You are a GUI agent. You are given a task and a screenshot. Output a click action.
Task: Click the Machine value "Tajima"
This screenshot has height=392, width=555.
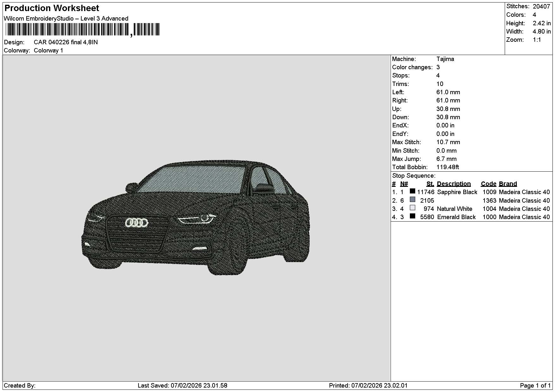point(445,59)
